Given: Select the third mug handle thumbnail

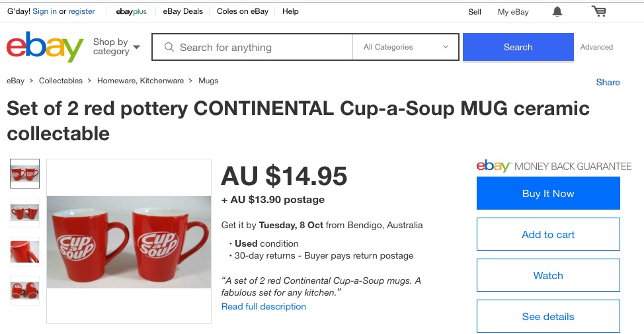Looking at the screenshot, I should 25,251.
